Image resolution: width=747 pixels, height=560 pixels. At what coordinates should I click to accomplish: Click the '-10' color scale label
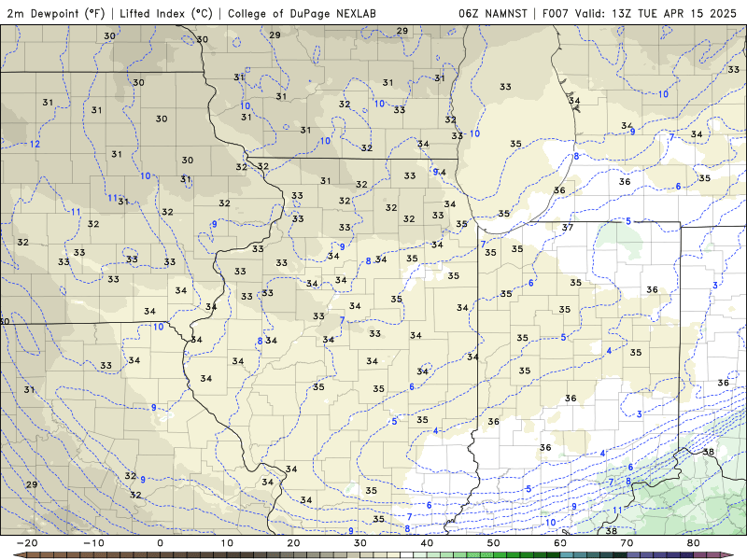[93, 543]
